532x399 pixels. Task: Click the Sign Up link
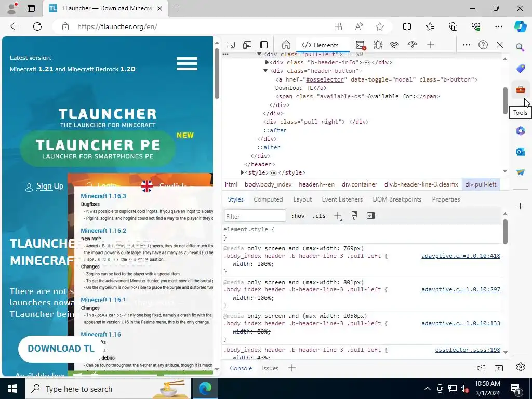pyautogui.click(x=50, y=186)
